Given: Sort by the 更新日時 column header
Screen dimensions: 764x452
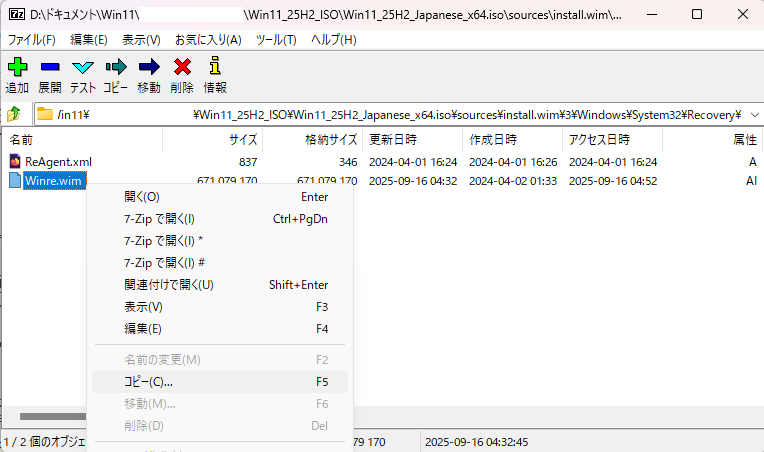Looking at the screenshot, I should pyautogui.click(x=393, y=140).
